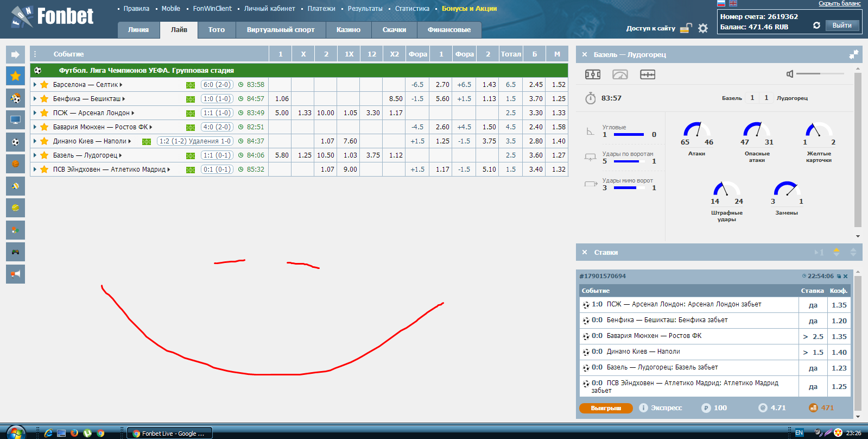Expand ПСВ Эйндховен — Атлетико Мадрид row

click(35, 170)
